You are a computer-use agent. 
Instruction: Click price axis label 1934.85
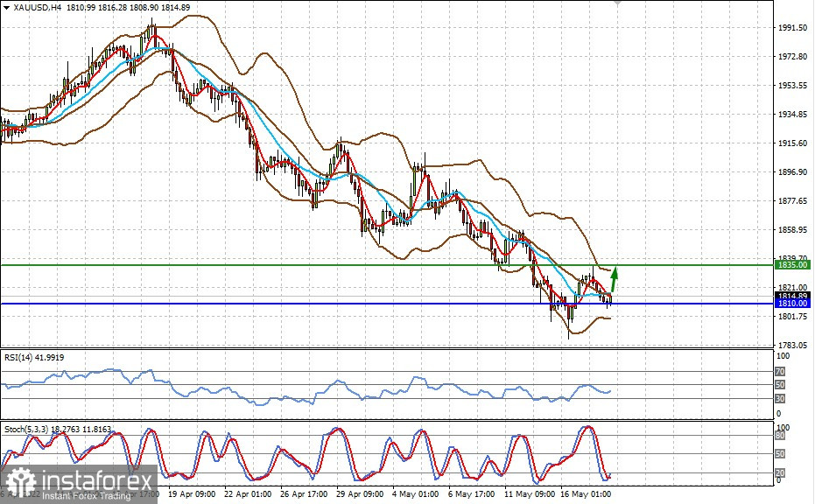pos(792,114)
